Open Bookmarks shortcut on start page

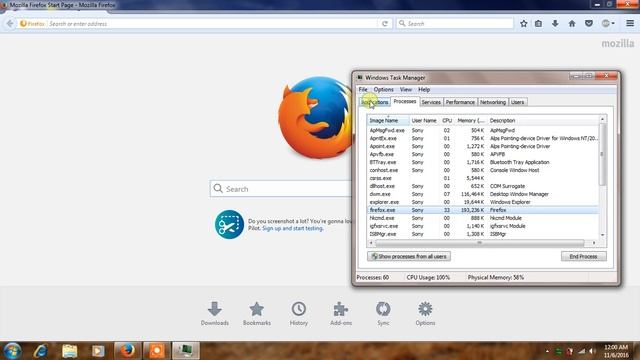point(257,313)
